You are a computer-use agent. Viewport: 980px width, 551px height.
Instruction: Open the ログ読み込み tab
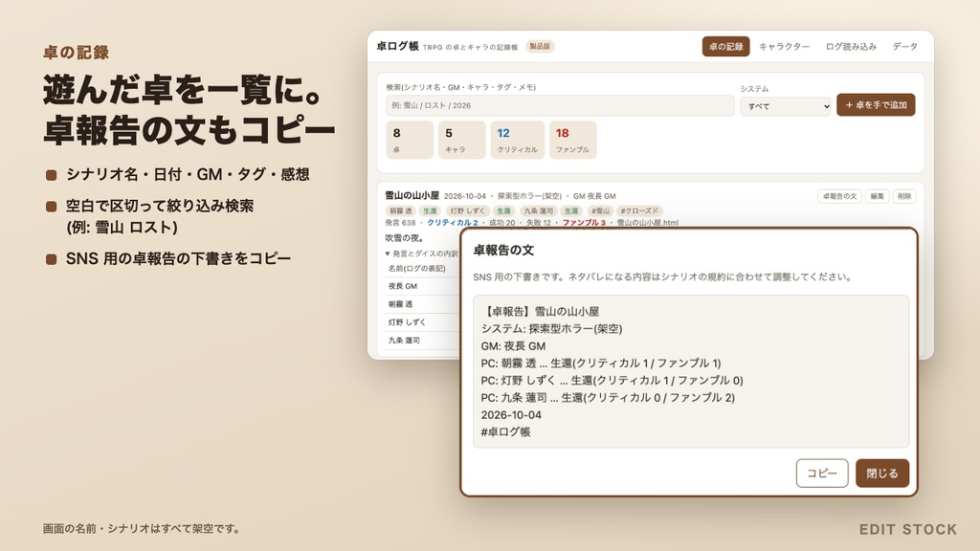851,47
